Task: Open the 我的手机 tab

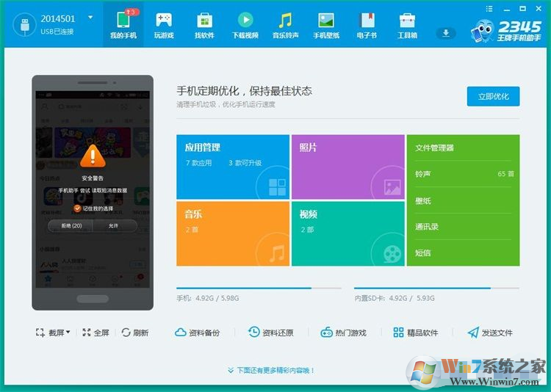Action: pos(123,24)
